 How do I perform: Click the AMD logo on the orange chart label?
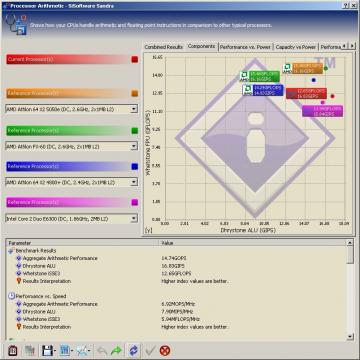(287, 68)
